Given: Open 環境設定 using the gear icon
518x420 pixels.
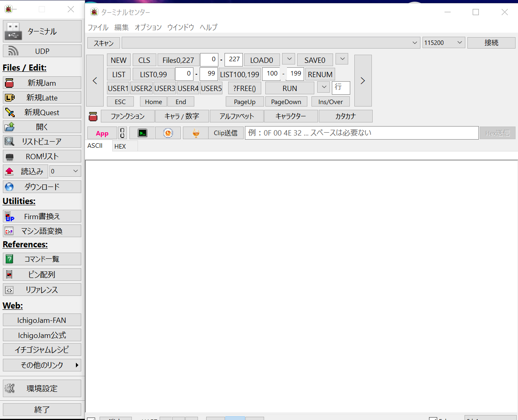Looking at the screenshot, I should 42,388.
